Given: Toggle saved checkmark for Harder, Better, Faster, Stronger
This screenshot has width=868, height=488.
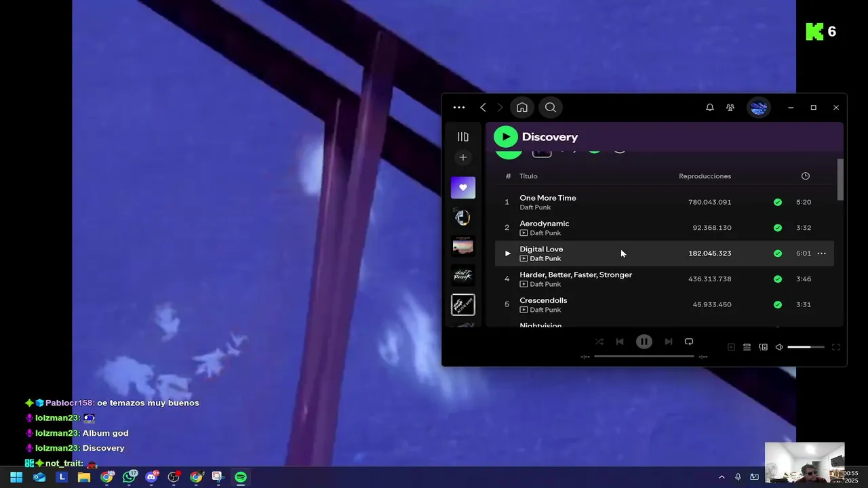Looking at the screenshot, I should click(778, 279).
